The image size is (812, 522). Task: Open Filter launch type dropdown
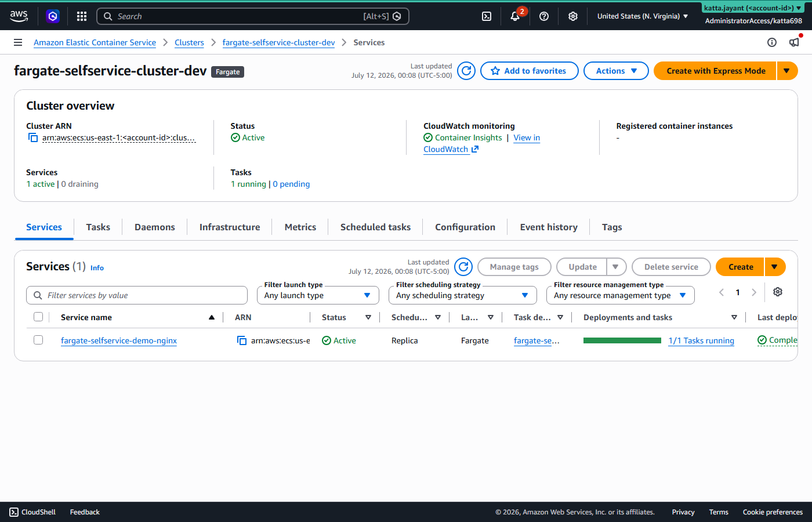[318, 295]
